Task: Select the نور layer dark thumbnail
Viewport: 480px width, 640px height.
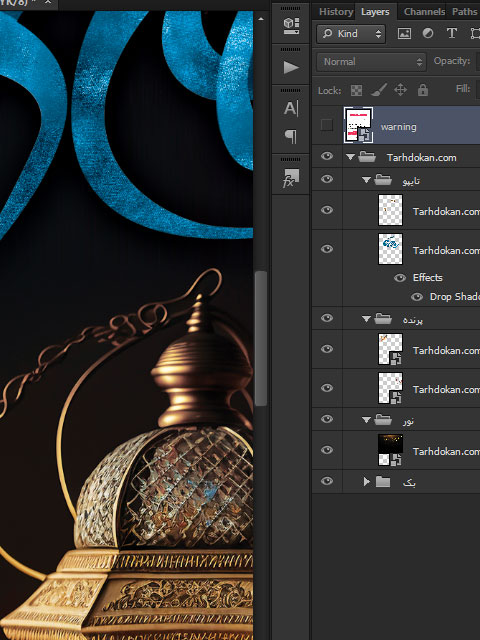Action: (390, 450)
